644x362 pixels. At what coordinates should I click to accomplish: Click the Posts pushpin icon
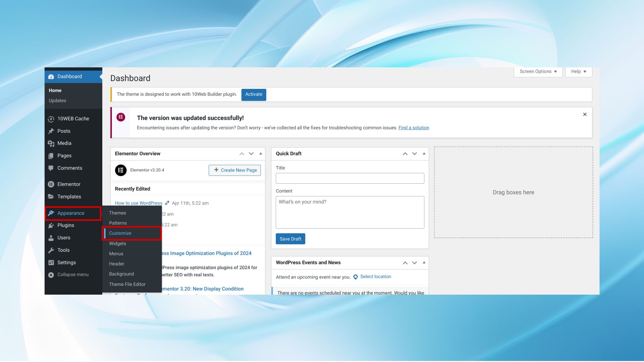coord(51,131)
